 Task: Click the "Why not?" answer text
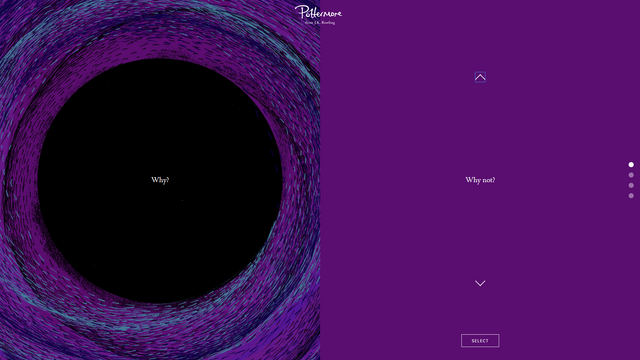click(480, 180)
